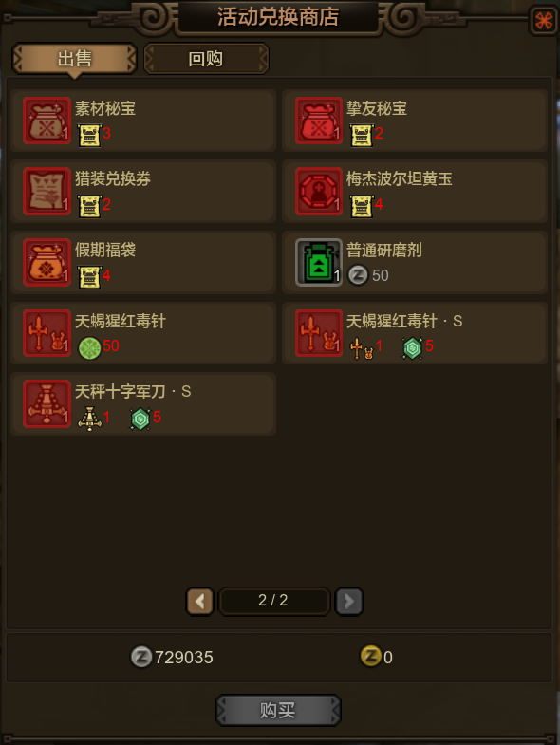This screenshot has height=745, width=560.
Task: Select the 天蝎猩红毒针·S item icon
Action: tap(319, 333)
